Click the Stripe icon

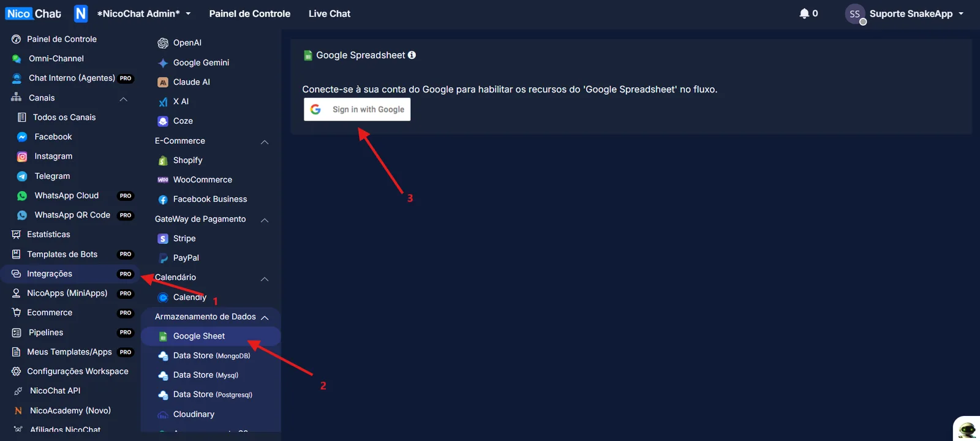click(x=163, y=239)
